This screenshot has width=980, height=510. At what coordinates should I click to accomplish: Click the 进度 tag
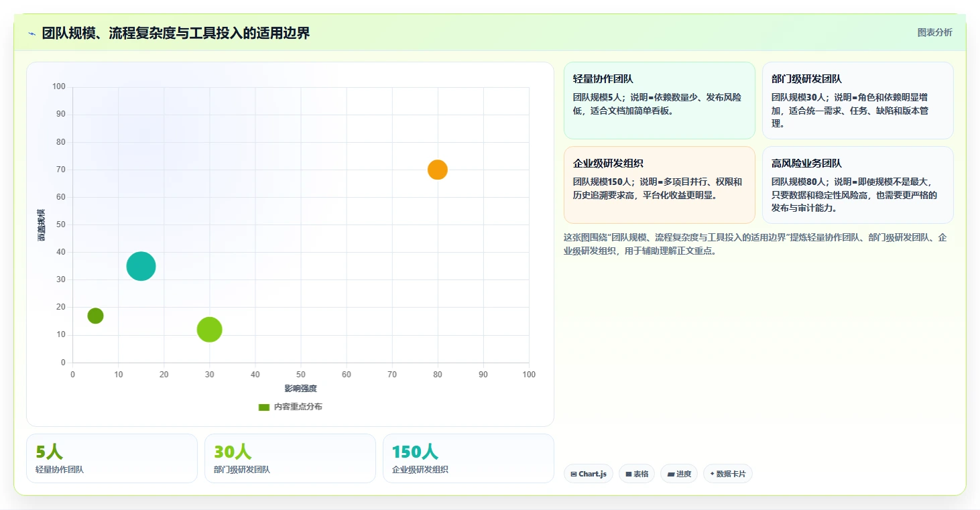click(679, 474)
